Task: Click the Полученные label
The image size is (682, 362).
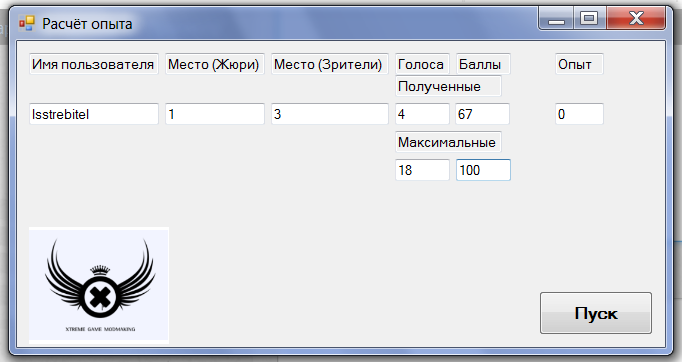Action: tap(448, 86)
